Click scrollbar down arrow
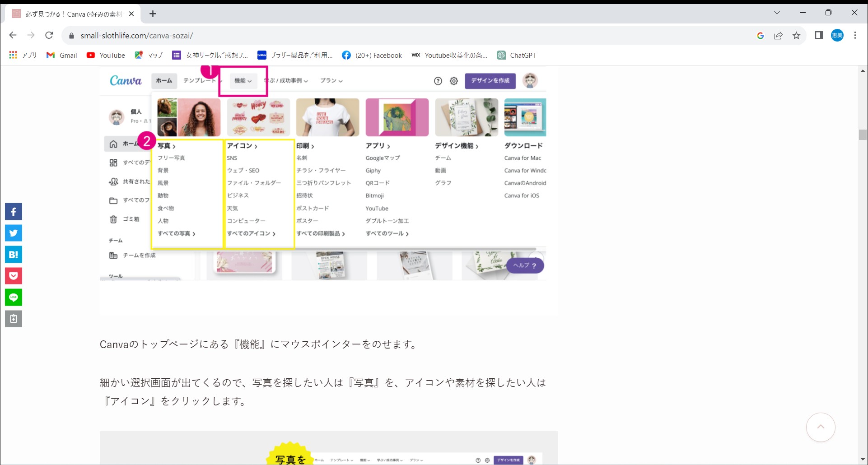 pos(863,460)
